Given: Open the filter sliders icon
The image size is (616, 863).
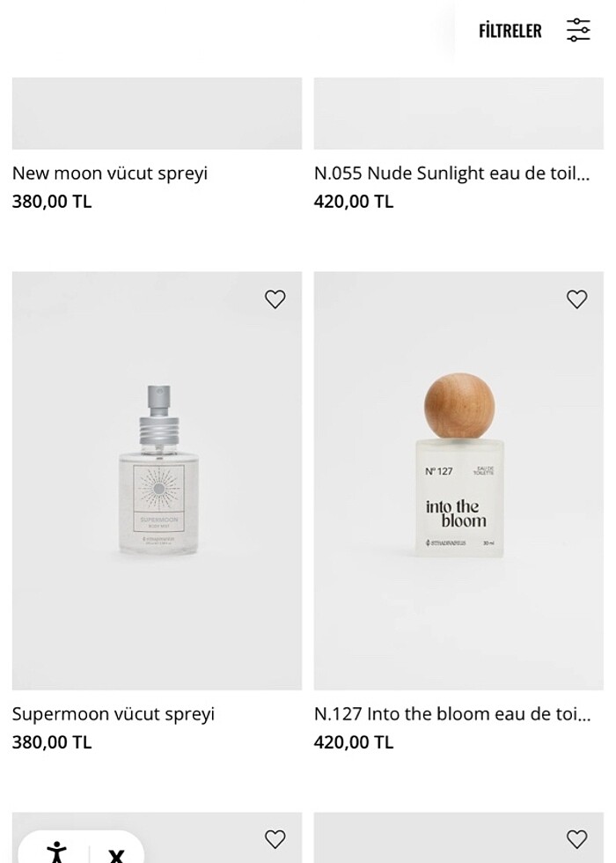Looking at the screenshot, I should (x=578, y=30).
